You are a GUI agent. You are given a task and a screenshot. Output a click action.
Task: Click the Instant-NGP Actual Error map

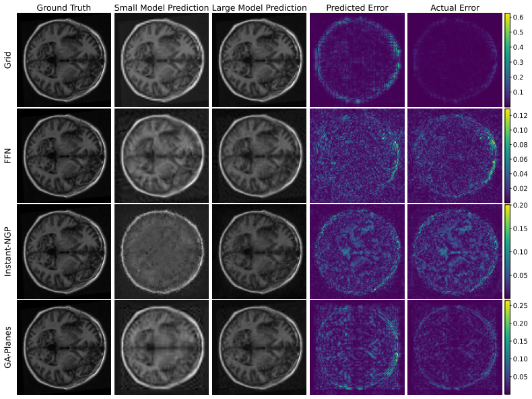pos(455,251)
